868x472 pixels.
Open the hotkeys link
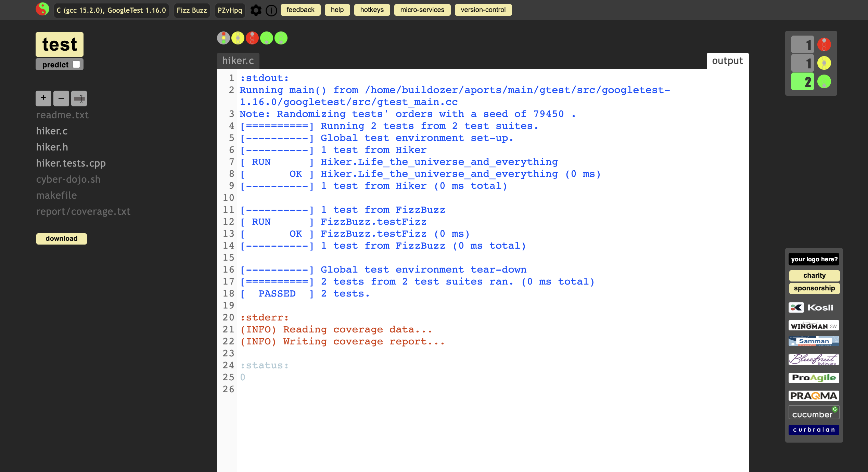pyautogui.click(x=372, y=10)
